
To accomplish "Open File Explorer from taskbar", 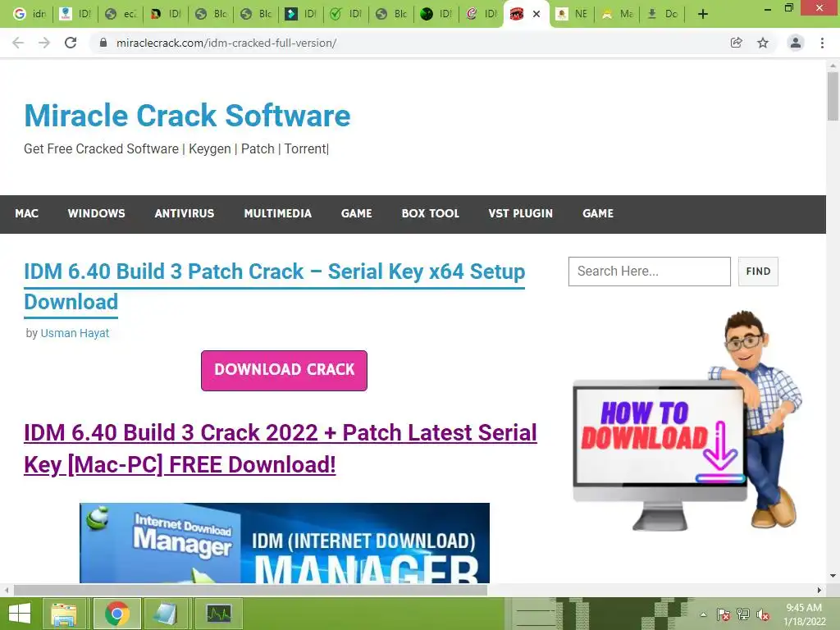I will pos(64,614).
